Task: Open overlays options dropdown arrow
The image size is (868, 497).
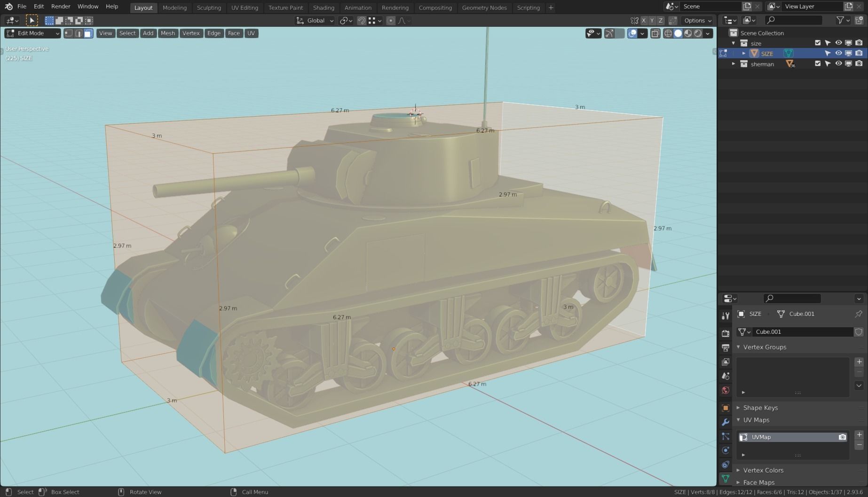Action: tap(642, 33)
